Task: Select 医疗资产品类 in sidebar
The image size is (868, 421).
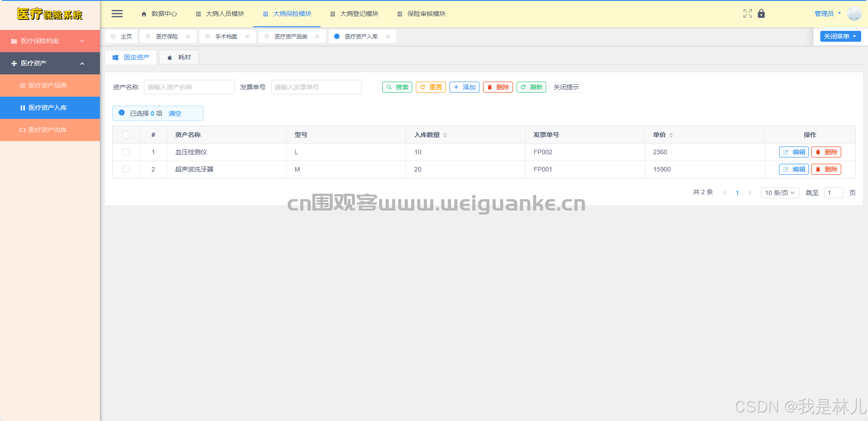Action: [x=50, y=85]
